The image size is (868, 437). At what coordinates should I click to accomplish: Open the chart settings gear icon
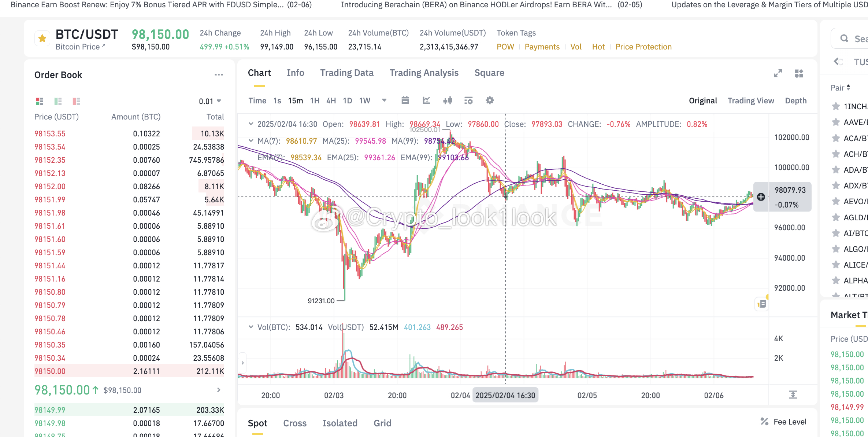490,100
